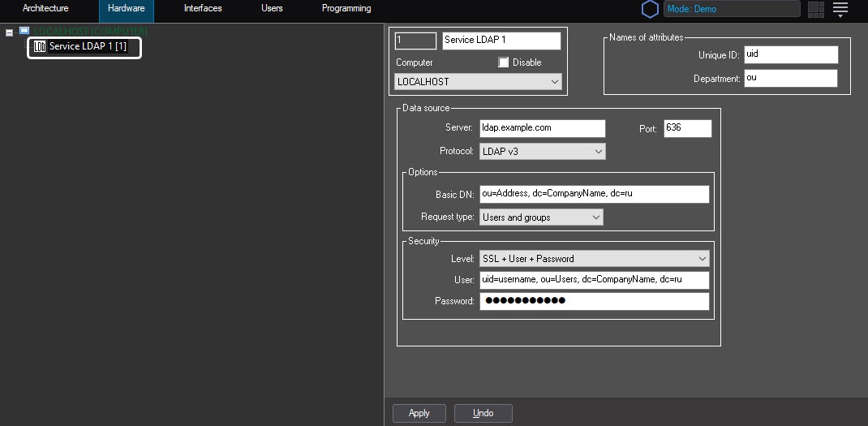Click the hexagon logo icon

click(x=650, y=9)
